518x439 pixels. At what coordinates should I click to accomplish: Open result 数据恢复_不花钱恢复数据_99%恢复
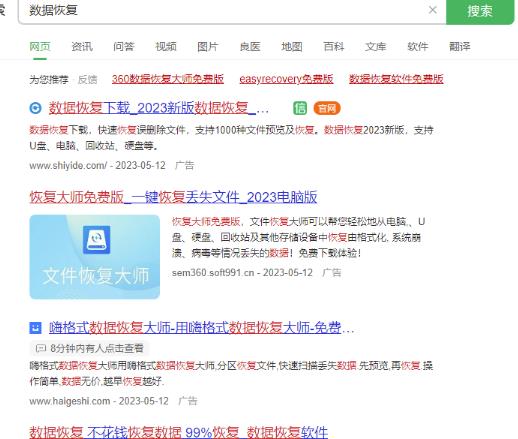(179, 432)
